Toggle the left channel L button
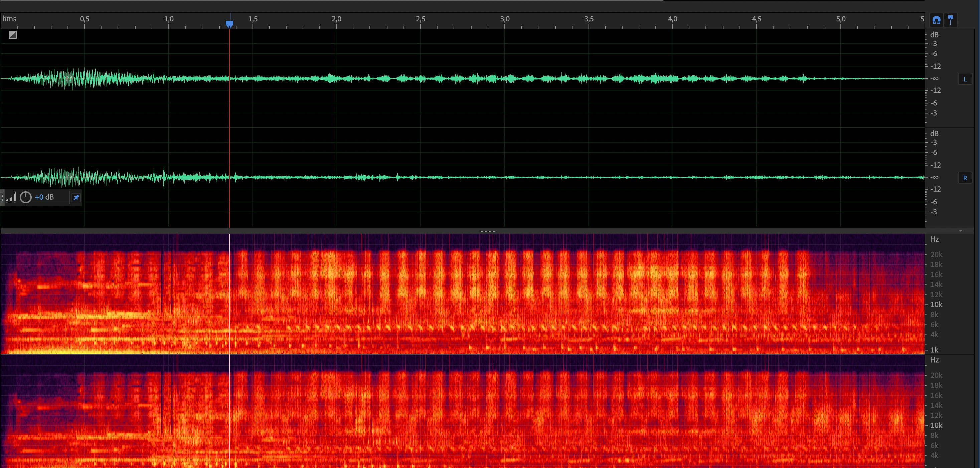The height and width of the screenshot is (468, 980). [x=965, y=79]
